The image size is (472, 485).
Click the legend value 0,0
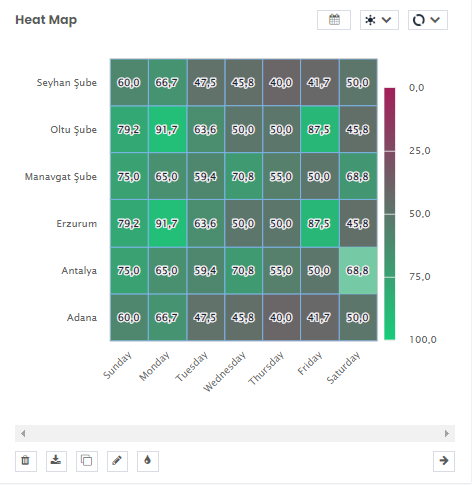[417, 88]
